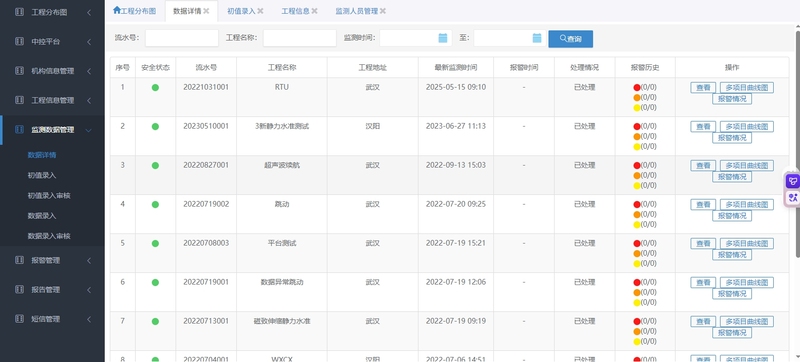This screenshot has width=800, height=362.
Task: Click red alarm history dot in RTU row
Action: [x=637, y=88]
